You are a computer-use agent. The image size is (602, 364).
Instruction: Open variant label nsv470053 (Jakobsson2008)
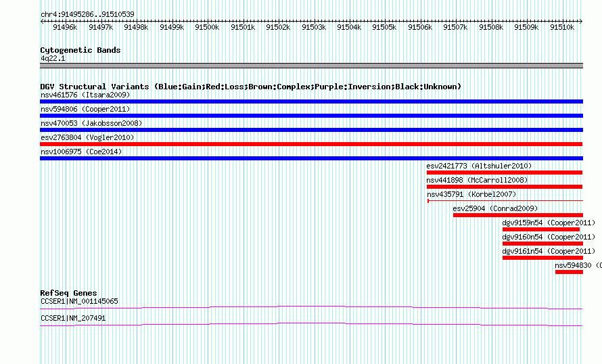tap(91, 123)
